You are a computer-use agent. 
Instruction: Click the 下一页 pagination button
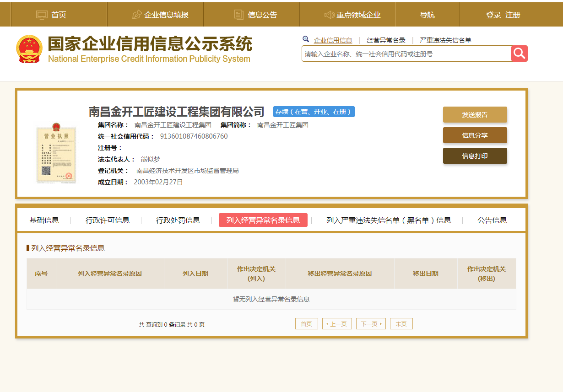(x=371, y=324)
